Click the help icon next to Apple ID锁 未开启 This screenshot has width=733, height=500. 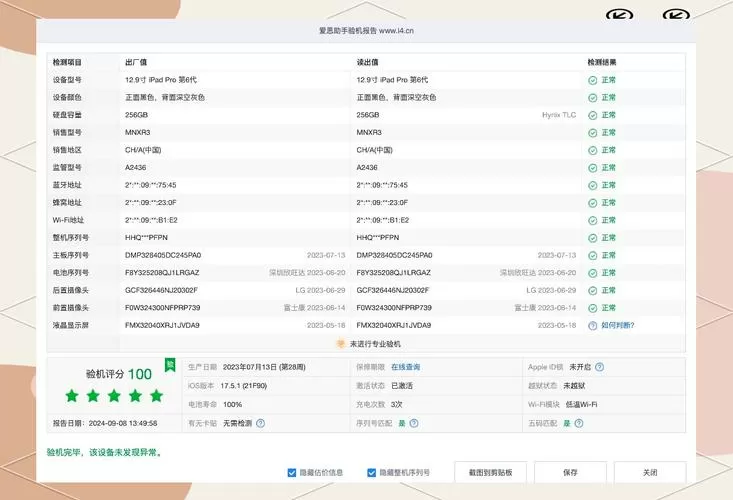click(599, 367)
